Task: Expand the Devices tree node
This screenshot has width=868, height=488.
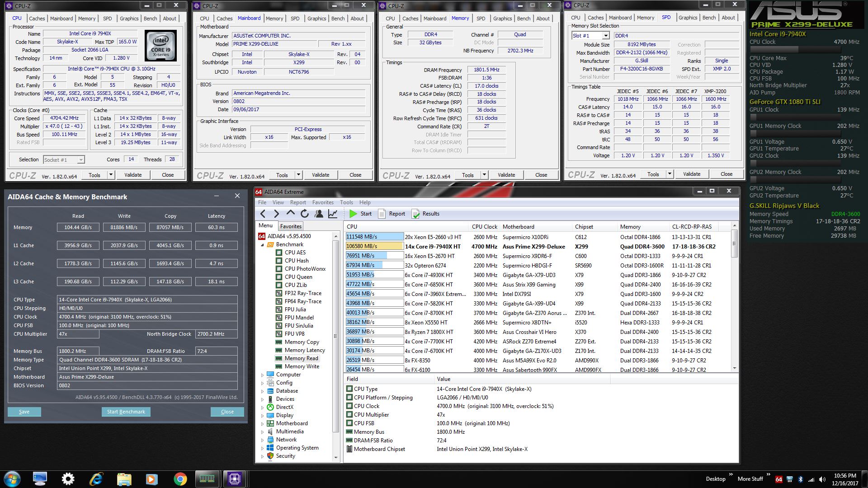Action: [x=262, y=399]
